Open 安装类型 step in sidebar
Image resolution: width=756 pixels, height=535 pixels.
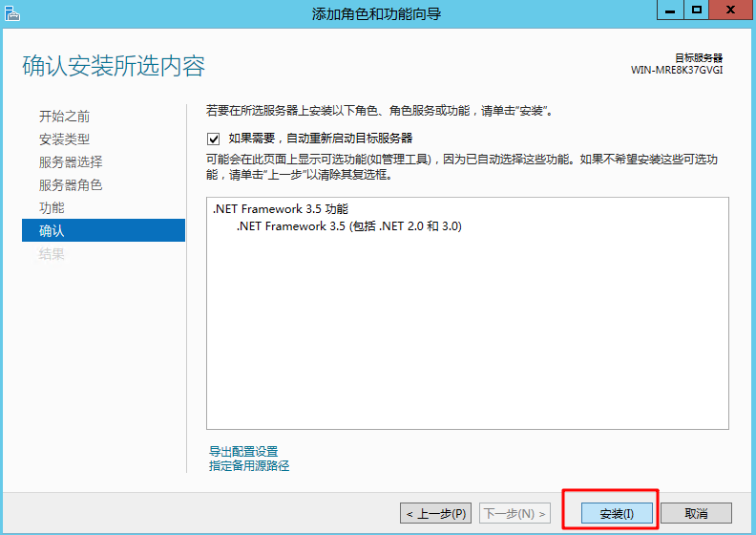pos(64,139)
